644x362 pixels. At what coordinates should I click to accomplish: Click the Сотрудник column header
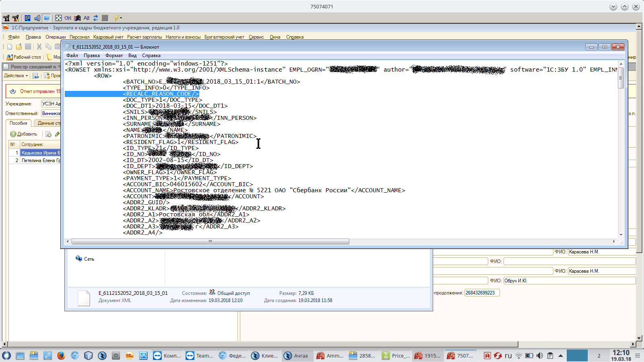coord(40,144)
